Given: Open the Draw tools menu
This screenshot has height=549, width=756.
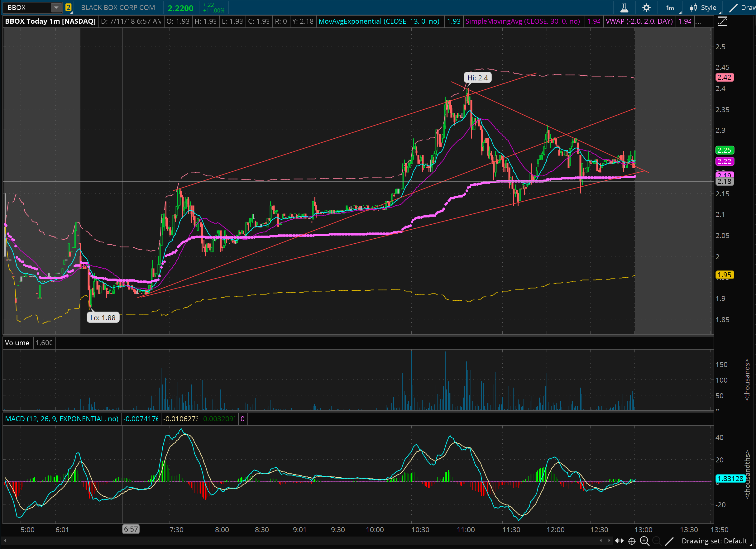Looking at the screenshot, I should 742,8.
